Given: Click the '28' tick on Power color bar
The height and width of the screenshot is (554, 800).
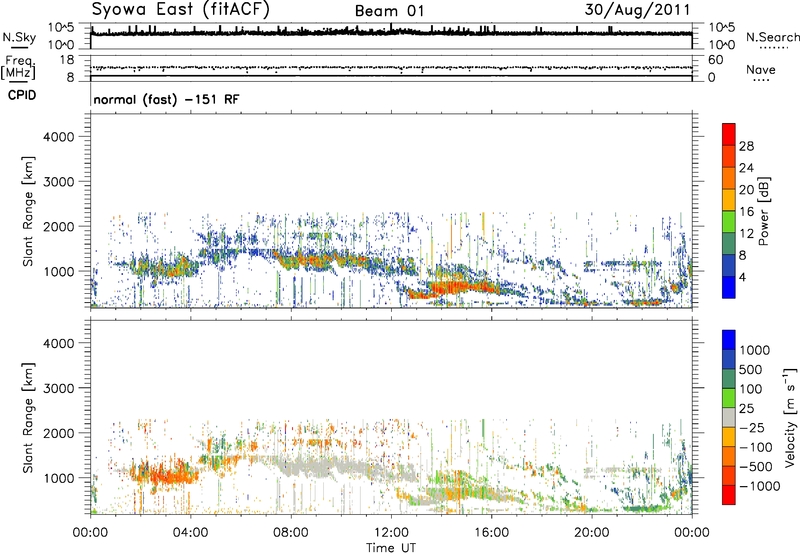Looking at the screenshot, I should [746, 146].
